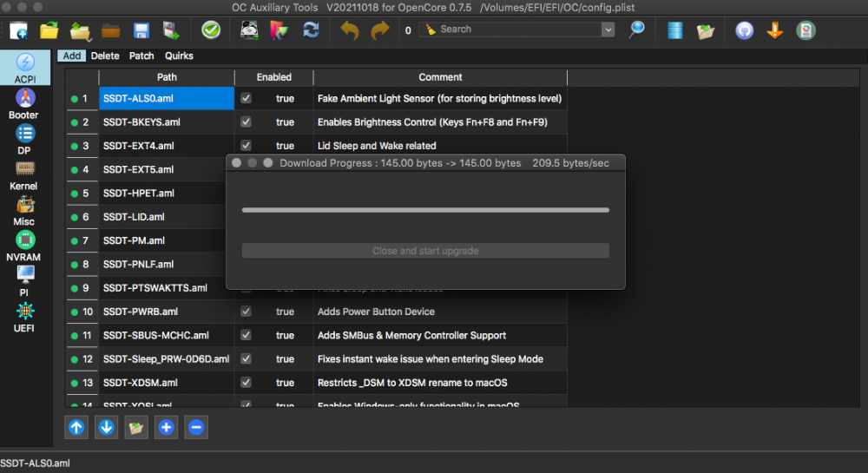Screen dimensions: 868x473
Task: Open the blue database icon
Action: click(x=674, y=30)
